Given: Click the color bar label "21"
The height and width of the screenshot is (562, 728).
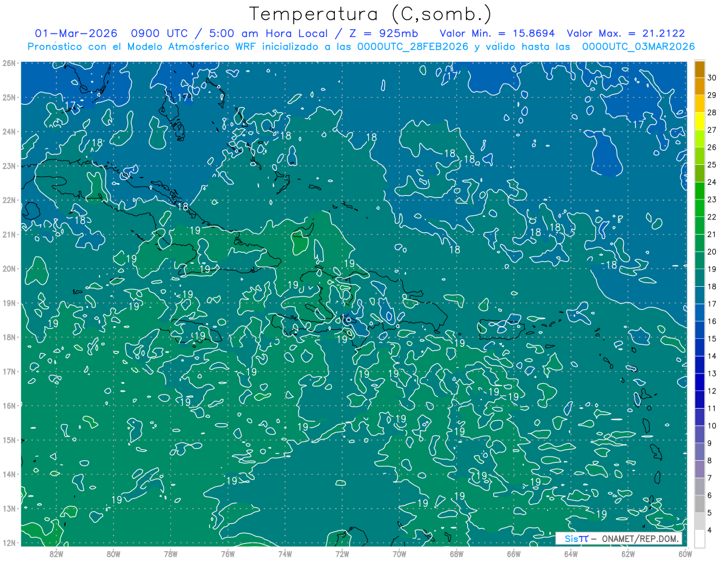Looking at the screenshot, I should (x=712, y=234).
